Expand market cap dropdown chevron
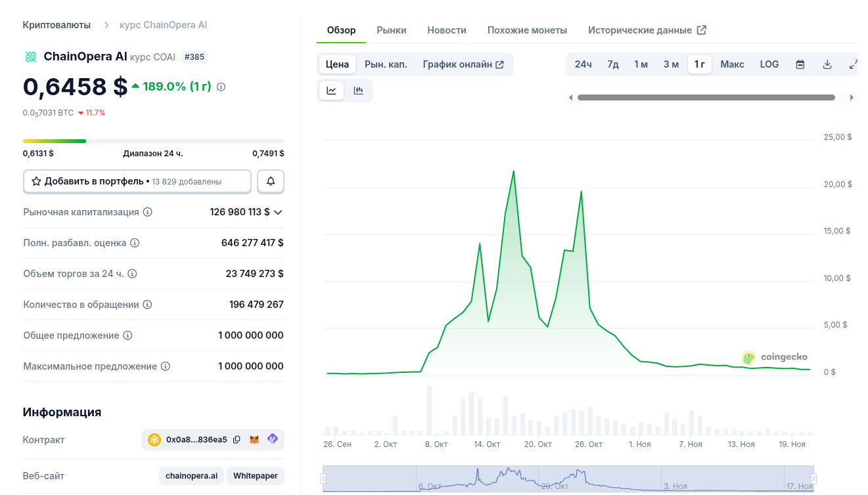The image size is (868, 495). (x=278, y=212)
